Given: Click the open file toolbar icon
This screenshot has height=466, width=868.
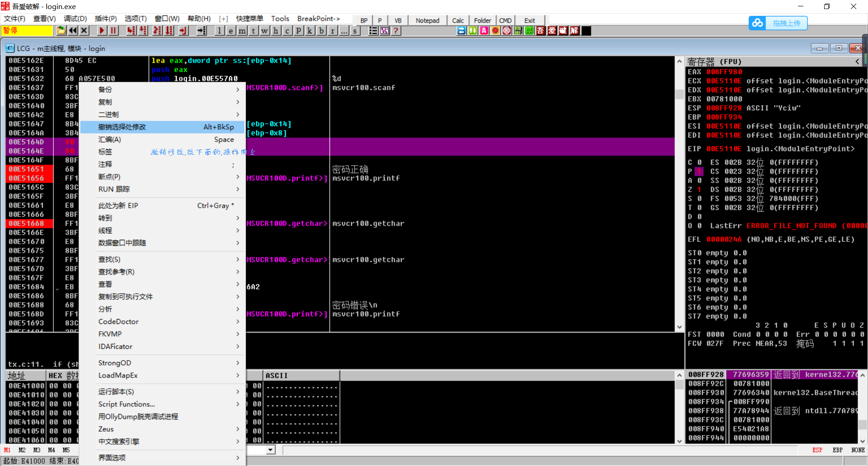Looking at the screenshot, I should tap(61, 30).
